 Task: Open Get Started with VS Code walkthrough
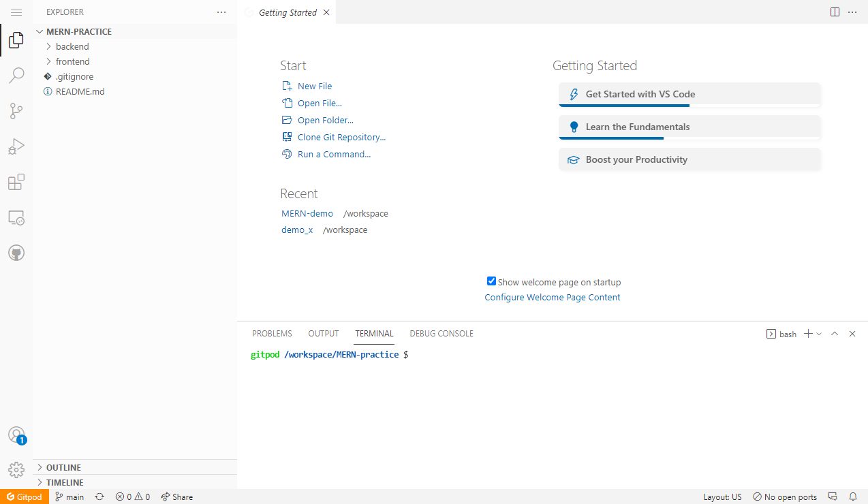coord(689,95)
